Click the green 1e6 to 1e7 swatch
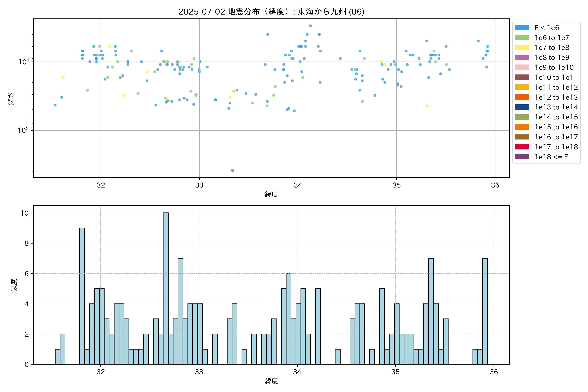588x392 pixels. click(x=522, y=38)
